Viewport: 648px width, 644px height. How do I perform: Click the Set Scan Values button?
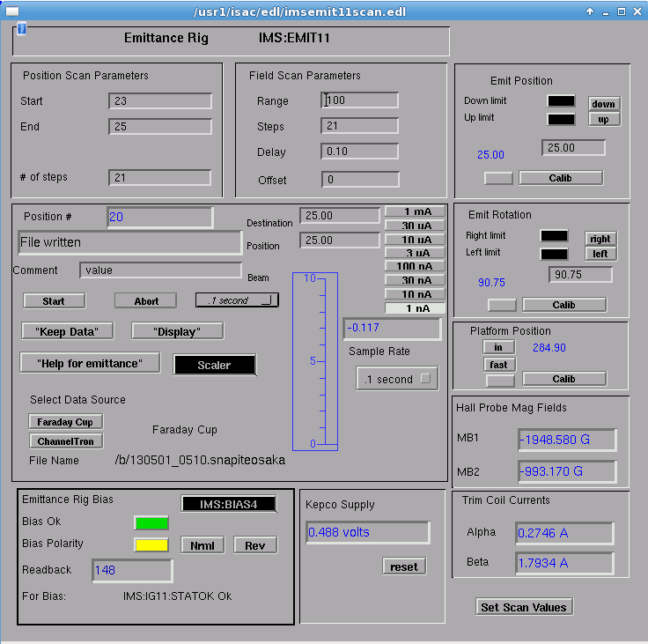click(x=524, y=607)
